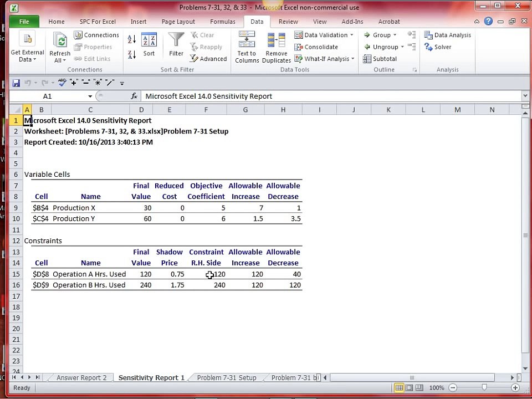Image resolution: width=532 pixels, height=399 pixels.
Task: Switch to the Review tab
Action: coord(288,22)
